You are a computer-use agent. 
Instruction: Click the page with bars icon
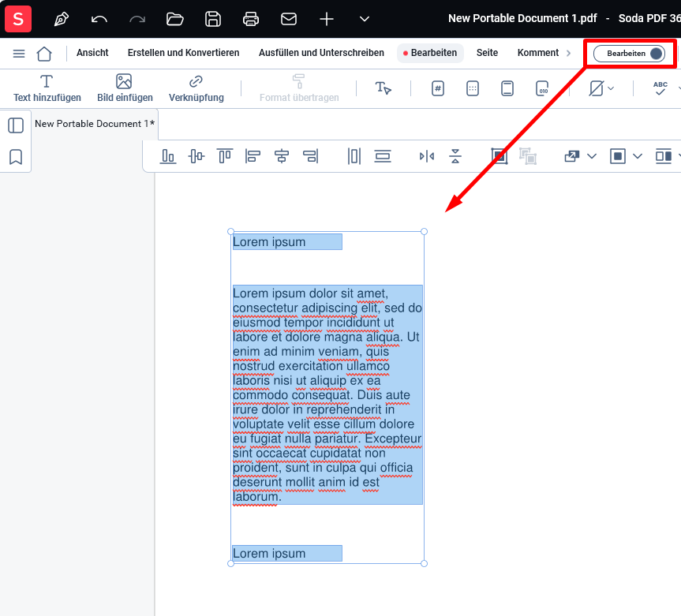[507, 88]
